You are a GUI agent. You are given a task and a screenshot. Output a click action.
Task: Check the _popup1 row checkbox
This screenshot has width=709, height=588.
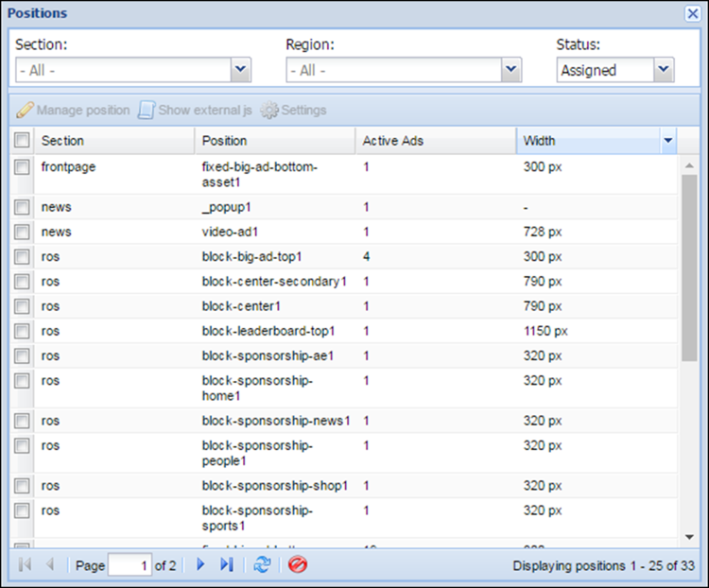[22, 207]
